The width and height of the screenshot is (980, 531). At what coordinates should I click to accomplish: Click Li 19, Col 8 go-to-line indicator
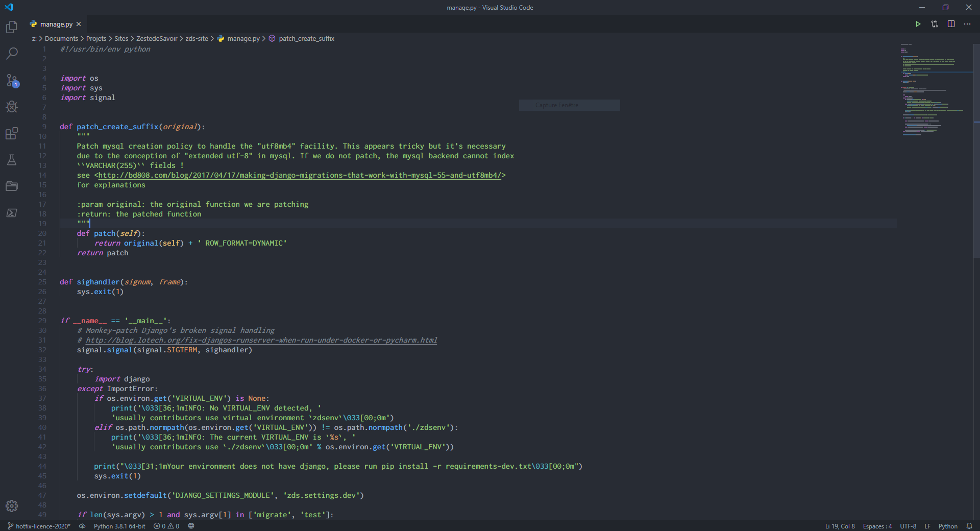pyautogui.click(x=840, y=526)
